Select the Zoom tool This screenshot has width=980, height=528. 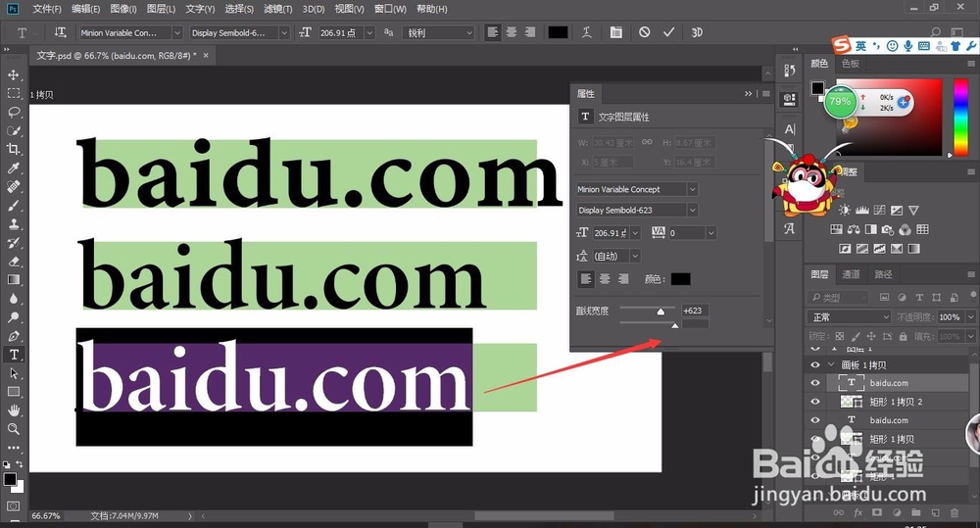(x=13, y=429)
